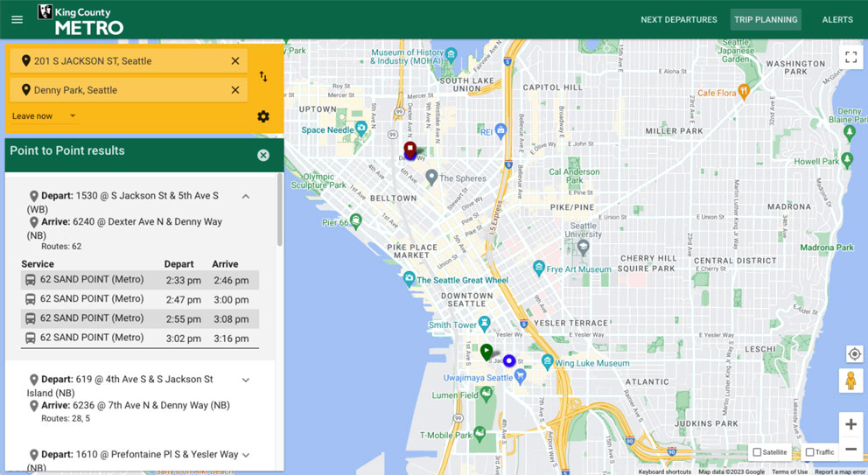Click the origin field 201 S JACKSON ST
Image resolution: width=868 pixels, height=475 pixels.
[128, 61]
